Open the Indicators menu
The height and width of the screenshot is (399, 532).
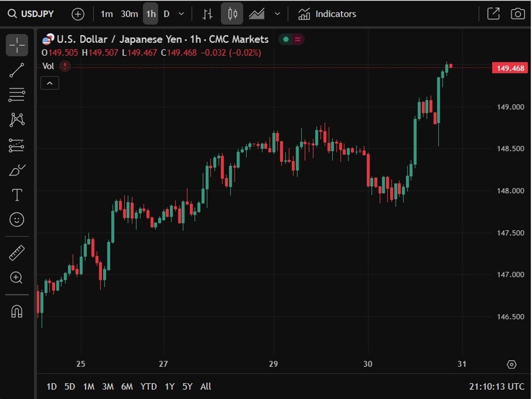click(x=326, y=14)
